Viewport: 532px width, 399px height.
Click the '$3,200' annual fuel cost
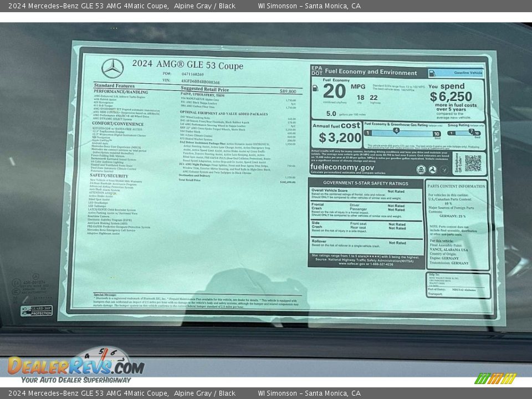pos(340,137)
